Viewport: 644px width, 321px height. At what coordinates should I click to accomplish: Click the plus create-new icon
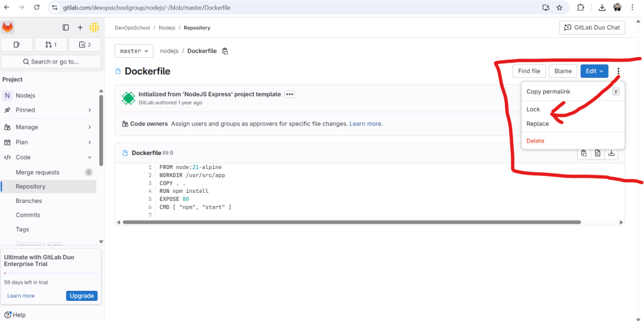(x=80, y=28)
